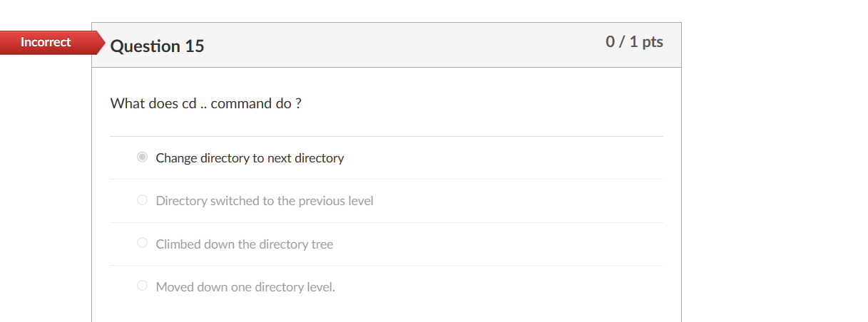Click the word 'tree' in the third answer
This screenshot has height=322, width=868.
pos(322,244)
